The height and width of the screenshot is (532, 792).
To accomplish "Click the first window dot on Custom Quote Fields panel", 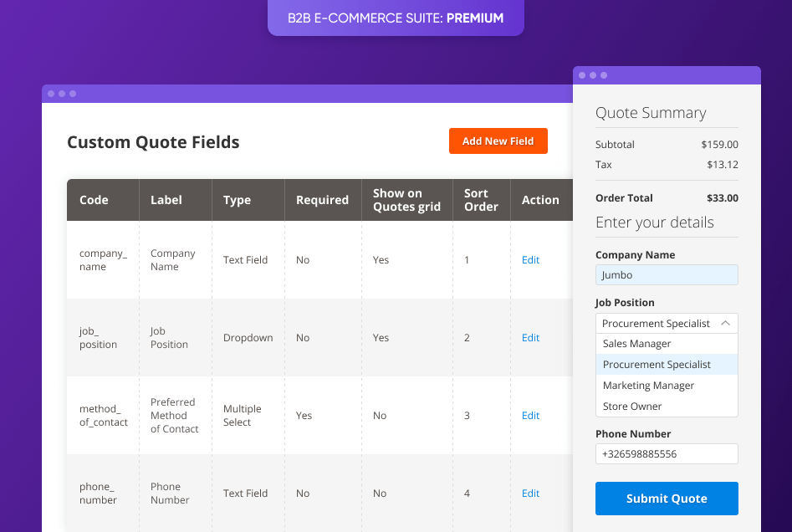I will 51,94.
